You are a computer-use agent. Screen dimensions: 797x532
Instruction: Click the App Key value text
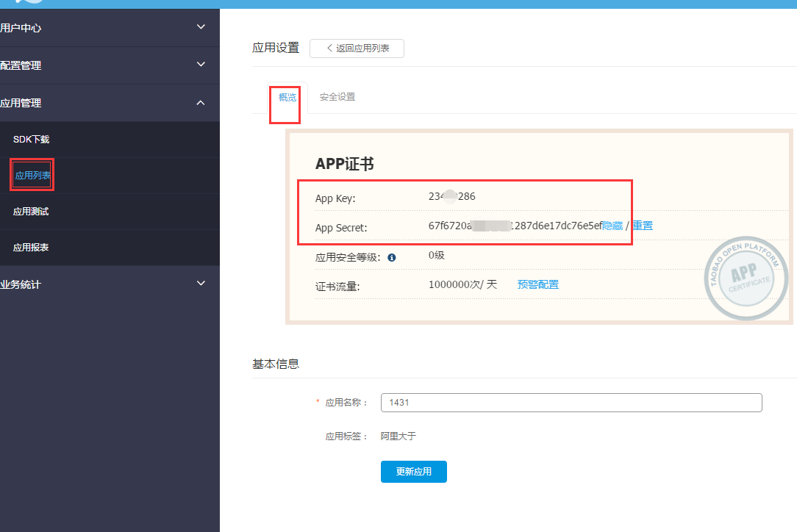click(451, 196)
